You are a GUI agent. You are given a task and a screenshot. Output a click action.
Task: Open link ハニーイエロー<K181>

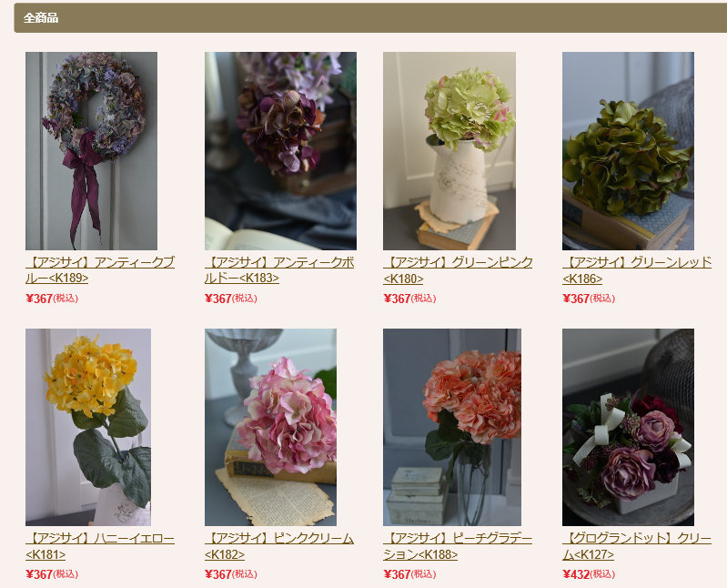coord(100,546)
